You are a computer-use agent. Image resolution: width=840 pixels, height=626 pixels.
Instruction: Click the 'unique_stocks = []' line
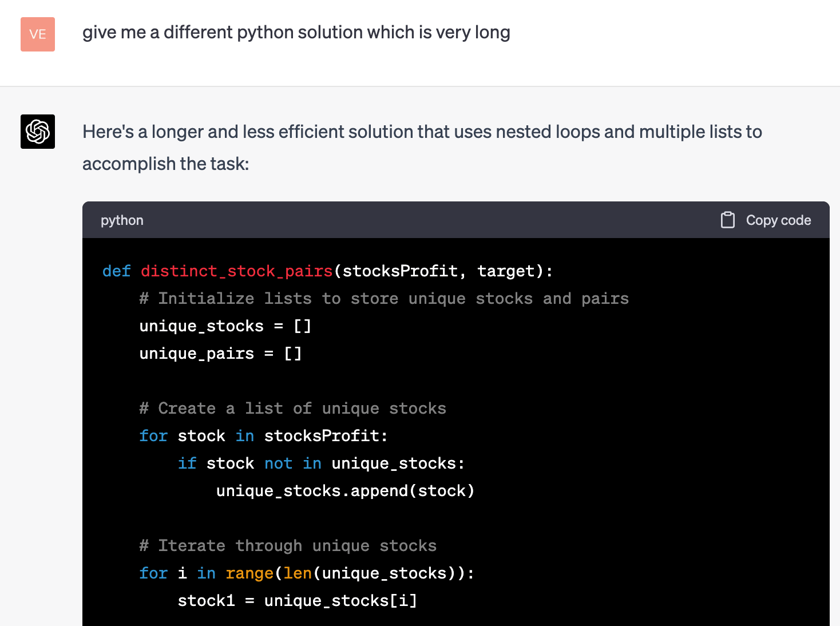click(x=225, y=326)
